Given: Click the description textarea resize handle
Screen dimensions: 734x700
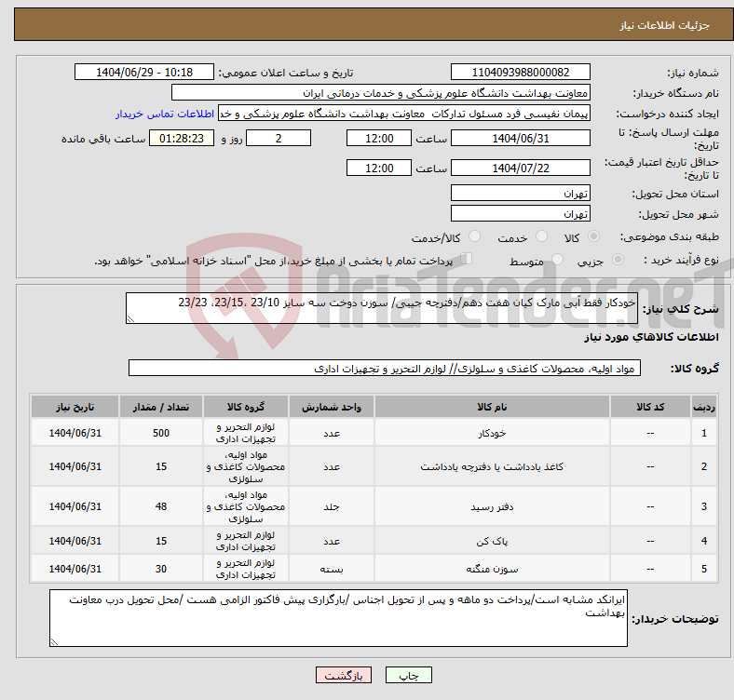Looking at the screenshot, I should click(130, 318).
